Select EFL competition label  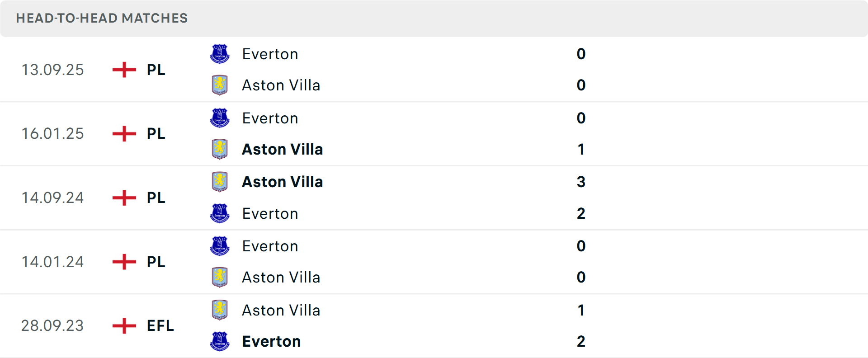click(160, 325)
